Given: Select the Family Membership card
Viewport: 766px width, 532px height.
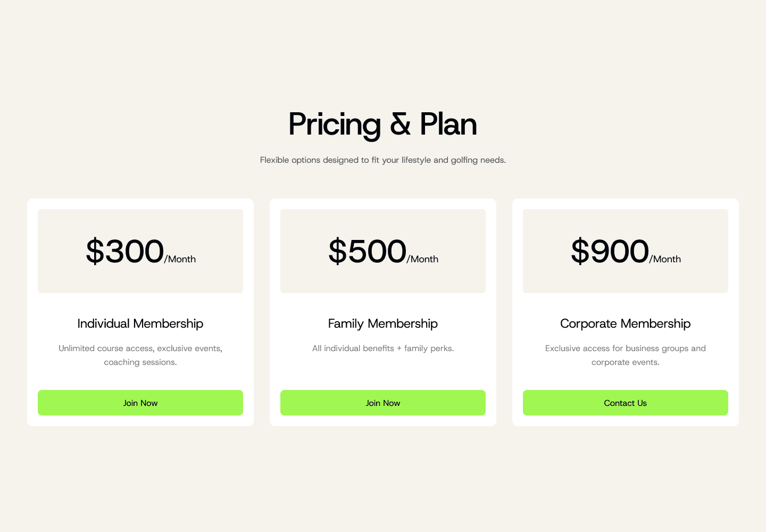Looking at the screenshot, I should click(x=382, y=311).
